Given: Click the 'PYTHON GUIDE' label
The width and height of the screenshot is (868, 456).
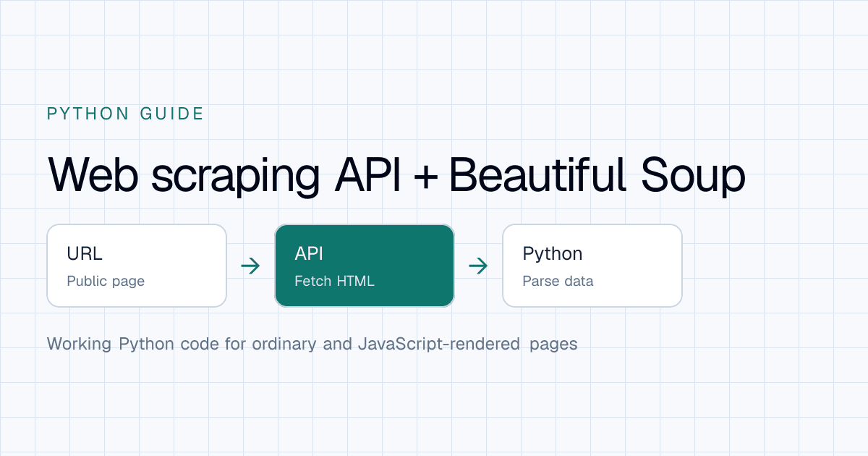Looking at the screenshot, I should tap(125, 114).
